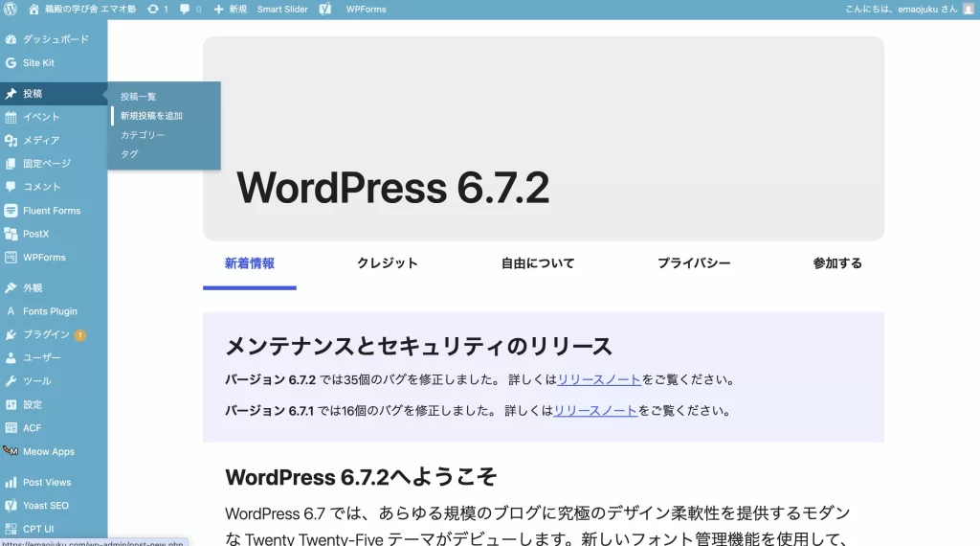This screenshot has width=980, height=546.
Task: Open カテゴリー in the 投稿 submenu
Action: tap(143, 134)
